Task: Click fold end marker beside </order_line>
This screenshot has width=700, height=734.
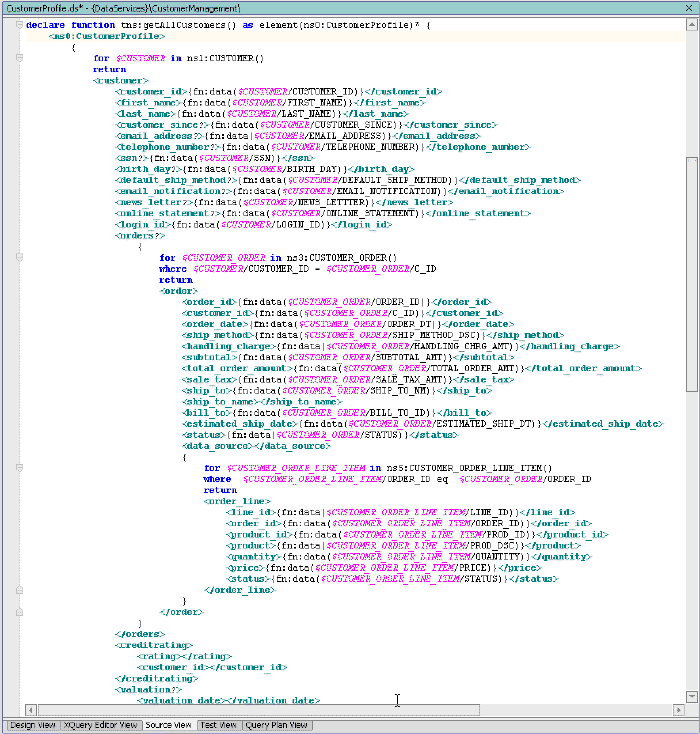Action: [x=19, y=590]
